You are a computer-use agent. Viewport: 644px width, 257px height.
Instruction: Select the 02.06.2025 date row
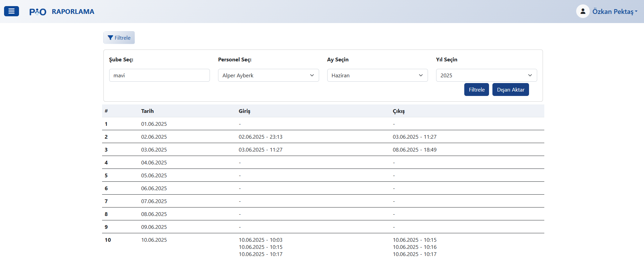click(154, 137)
